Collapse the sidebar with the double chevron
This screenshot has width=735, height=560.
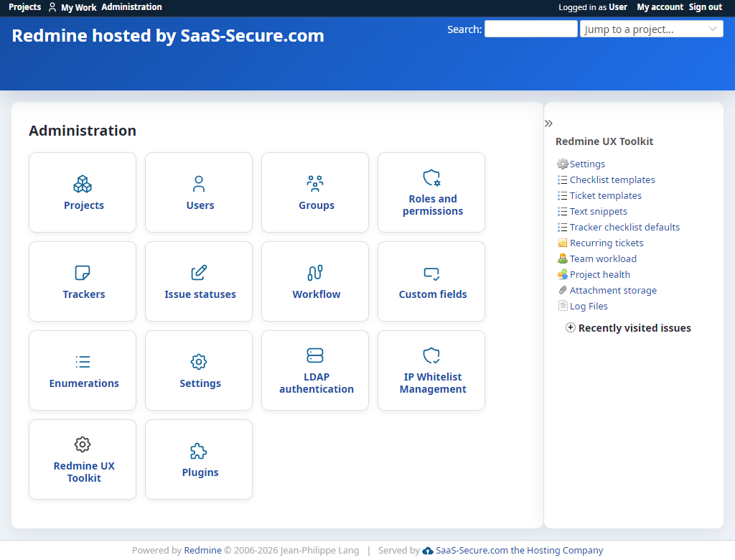point(549,123)
